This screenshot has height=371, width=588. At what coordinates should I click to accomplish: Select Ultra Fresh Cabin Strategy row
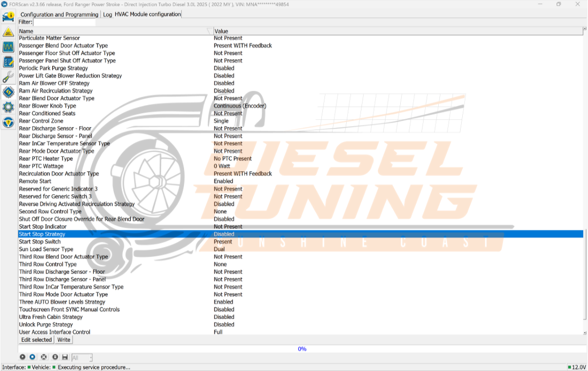(x=301, y=317)
